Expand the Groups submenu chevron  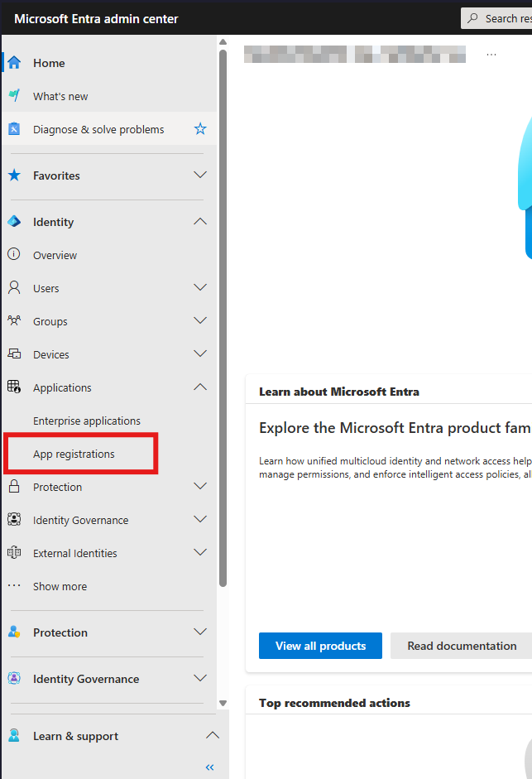pyautogui.click(x=200, y=320)
